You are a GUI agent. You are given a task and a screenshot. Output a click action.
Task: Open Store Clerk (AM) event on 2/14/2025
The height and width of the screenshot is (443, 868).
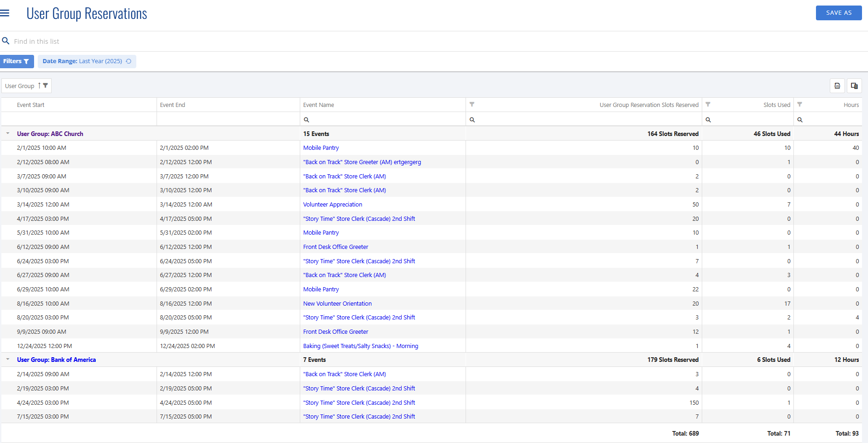tap(344, 374)
